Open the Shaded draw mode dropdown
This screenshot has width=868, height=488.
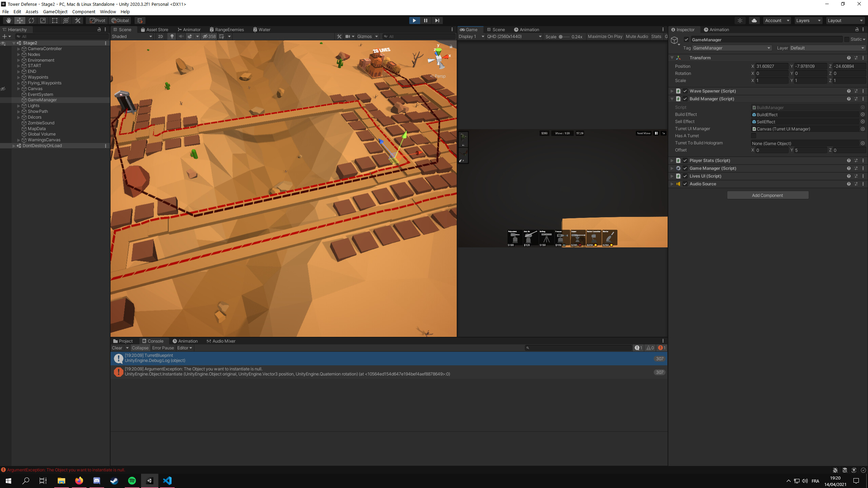point(132,36)
